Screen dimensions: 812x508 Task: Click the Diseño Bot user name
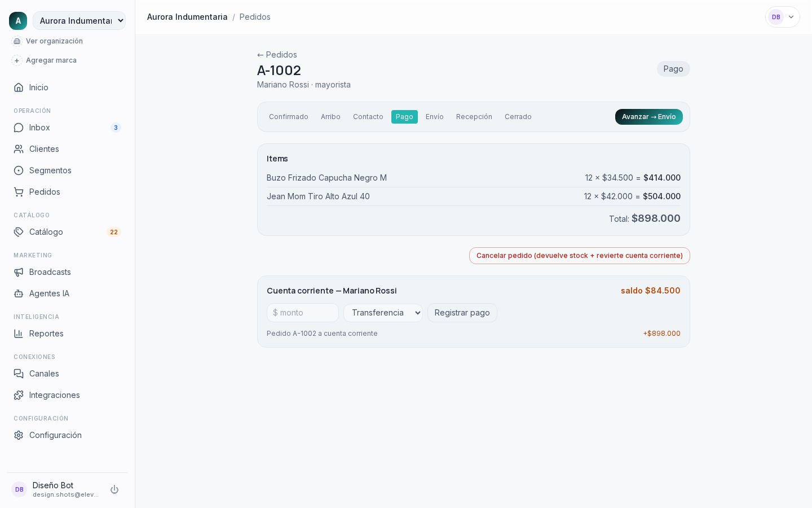[53, 485]
